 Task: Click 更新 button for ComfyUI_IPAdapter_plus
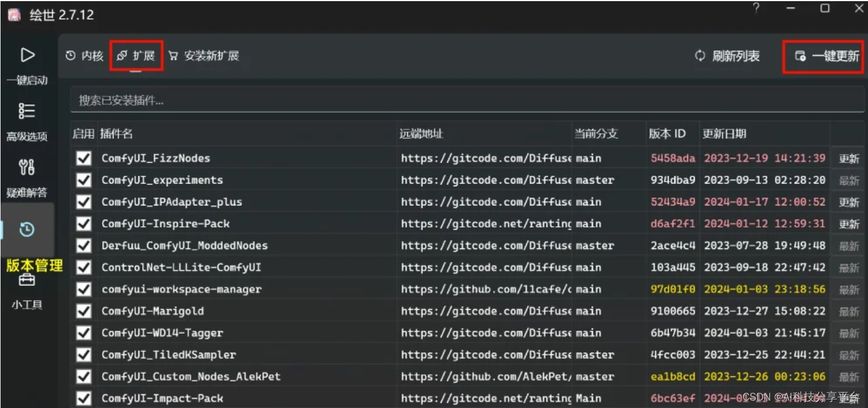(848, 202)
